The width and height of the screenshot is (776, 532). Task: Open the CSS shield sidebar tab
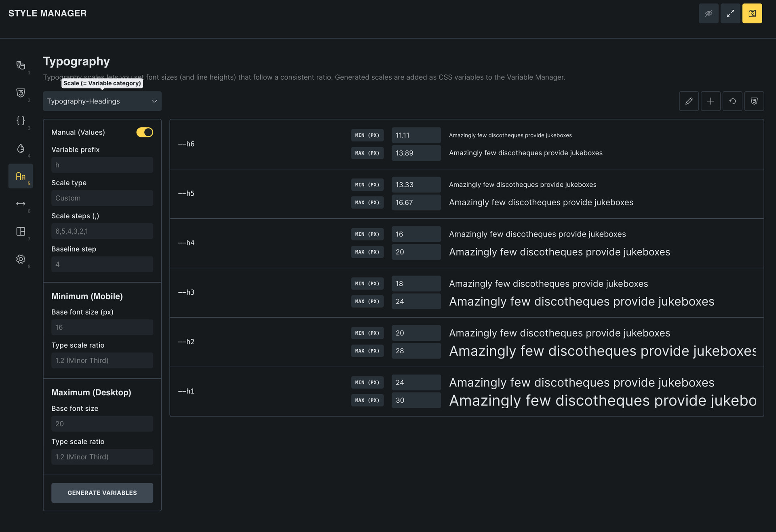[x=21, y=93]
